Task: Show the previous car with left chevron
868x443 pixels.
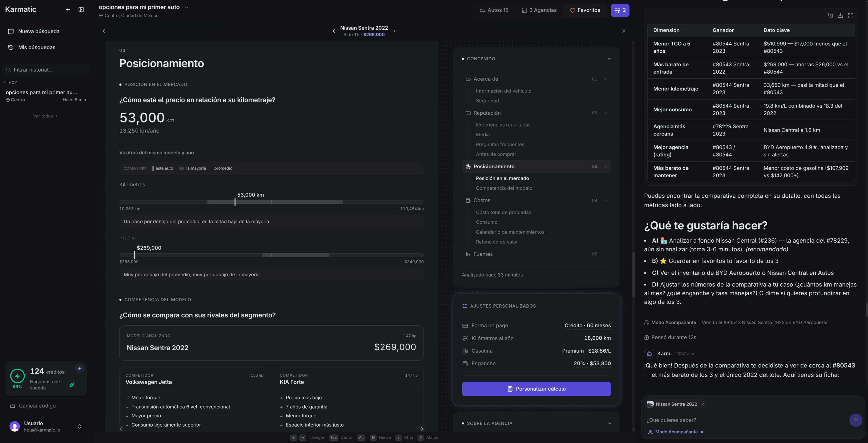Action: [334, 31]
